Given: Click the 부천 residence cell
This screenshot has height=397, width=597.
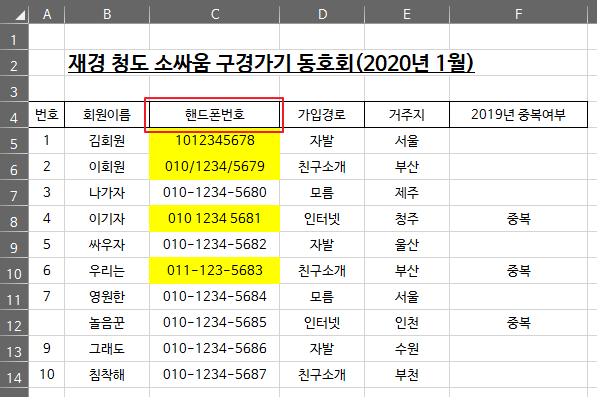Looking at the screenshot, I should click(407, 375).
